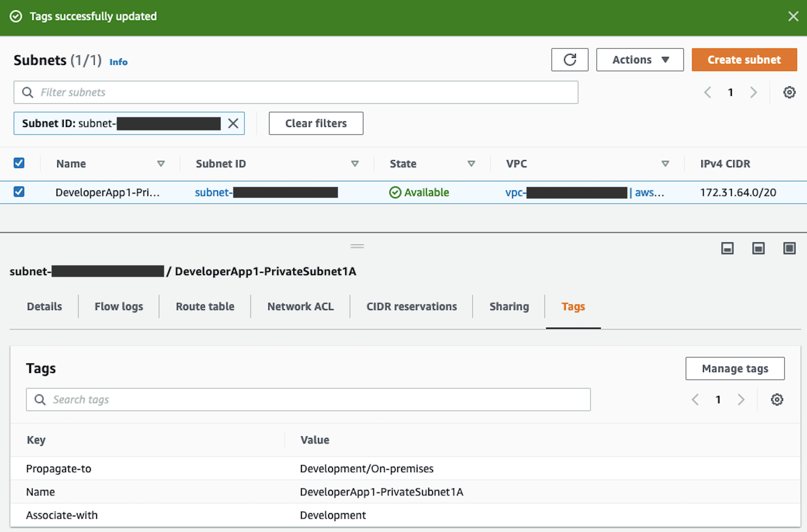Open the Flow logs tab

tap(119, 306)
